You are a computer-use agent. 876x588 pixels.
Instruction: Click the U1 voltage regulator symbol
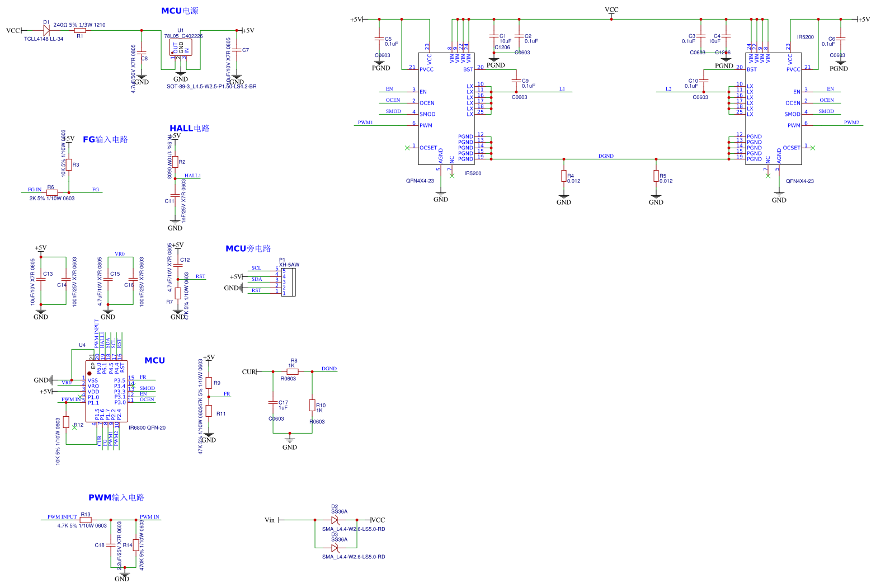(181, 47)
